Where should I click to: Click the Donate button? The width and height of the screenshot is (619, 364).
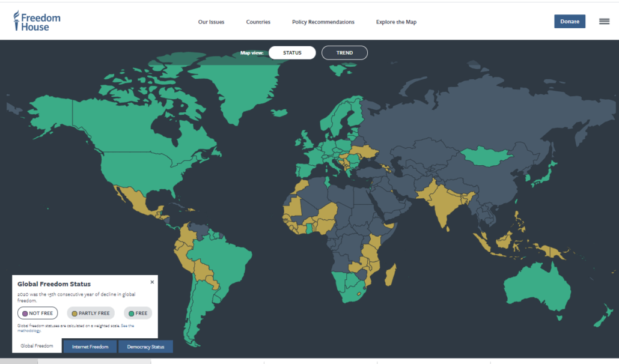coord(570,21)
